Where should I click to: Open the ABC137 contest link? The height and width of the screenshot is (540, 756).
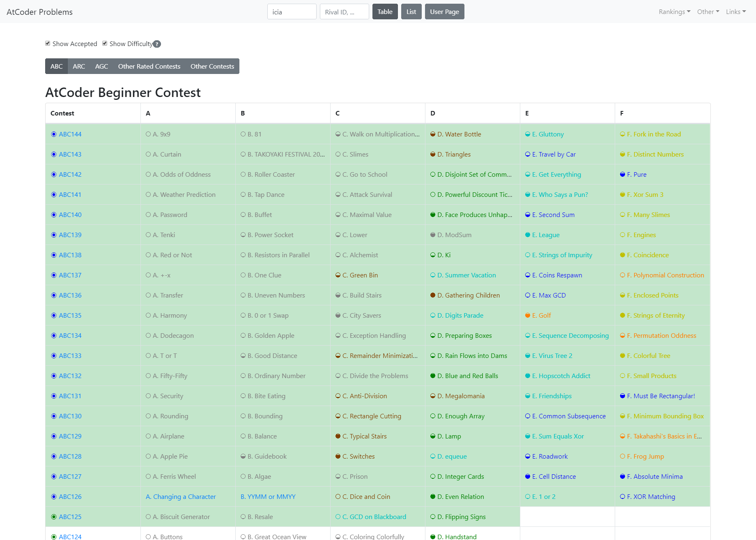pos(70,275)
